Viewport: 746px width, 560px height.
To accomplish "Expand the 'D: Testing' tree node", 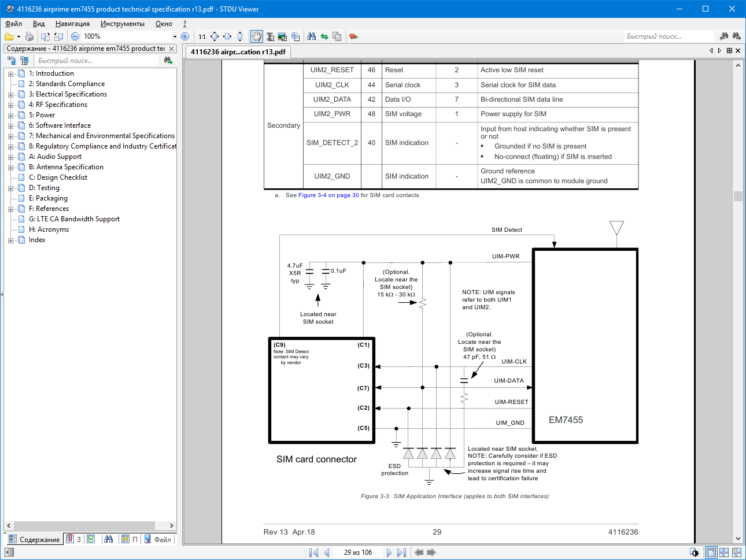I will click(x=10, y=188).
